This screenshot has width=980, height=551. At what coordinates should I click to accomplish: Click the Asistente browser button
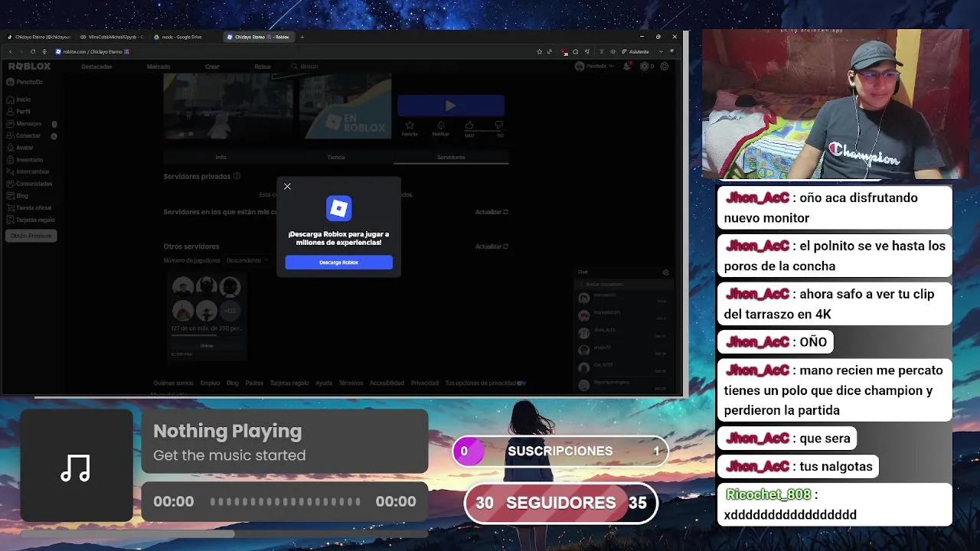click(635, 51)
